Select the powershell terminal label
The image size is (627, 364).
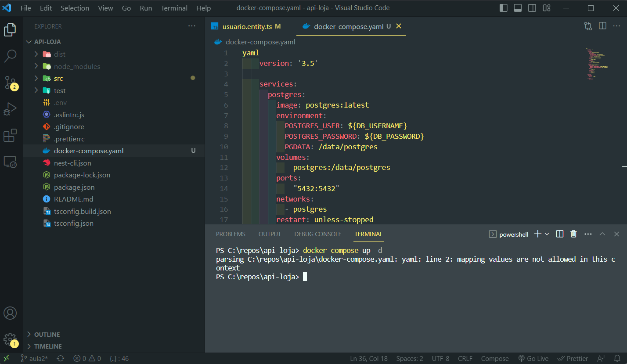[x=509, y=234]
